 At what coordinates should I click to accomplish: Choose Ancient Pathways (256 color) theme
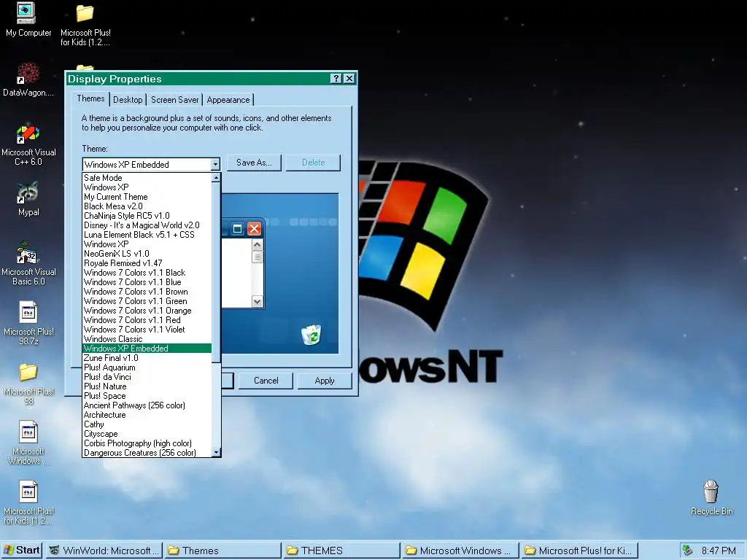(x=147, y=405)
